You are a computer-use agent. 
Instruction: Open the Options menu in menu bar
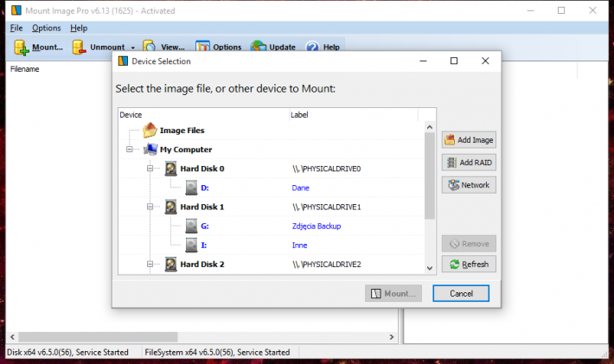pyautogui.click(x=46, y=29)
